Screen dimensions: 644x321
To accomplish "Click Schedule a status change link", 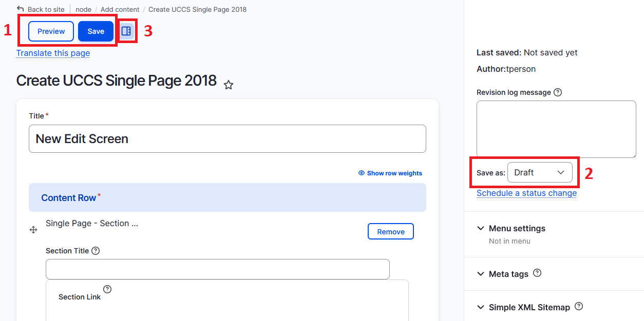I will pyautogui.click(x=526, y=193).
